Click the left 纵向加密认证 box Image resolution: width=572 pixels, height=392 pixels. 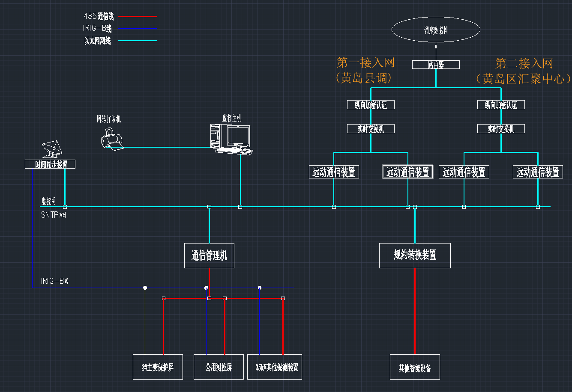(371, 104)
